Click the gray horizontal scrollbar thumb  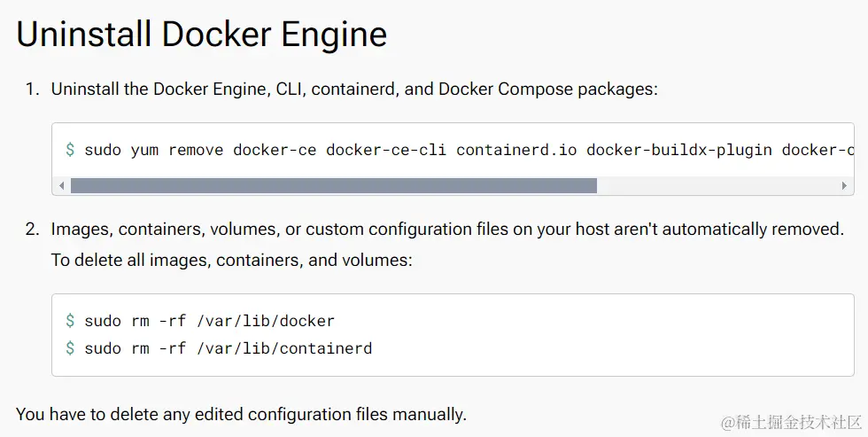pyautogui.click(x=333, y=186)
